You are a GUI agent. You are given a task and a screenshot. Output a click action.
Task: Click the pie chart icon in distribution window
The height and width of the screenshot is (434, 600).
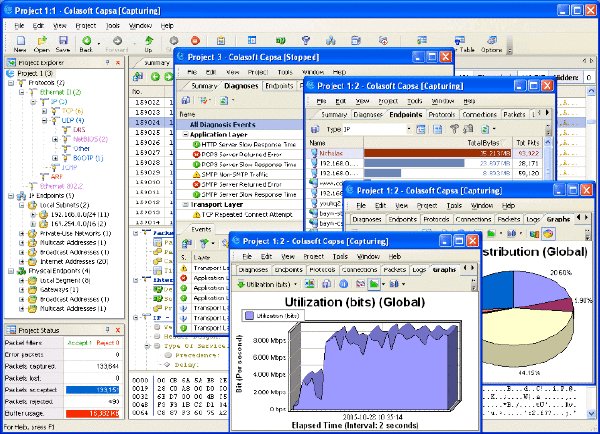548,233
